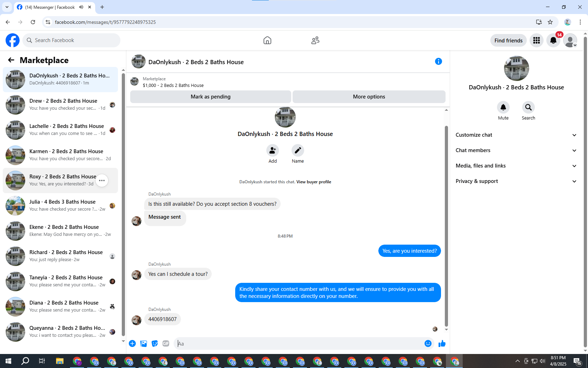588x368 pixels.
Task: Open the Facebook menu grid icon
Action: (537, 40)
